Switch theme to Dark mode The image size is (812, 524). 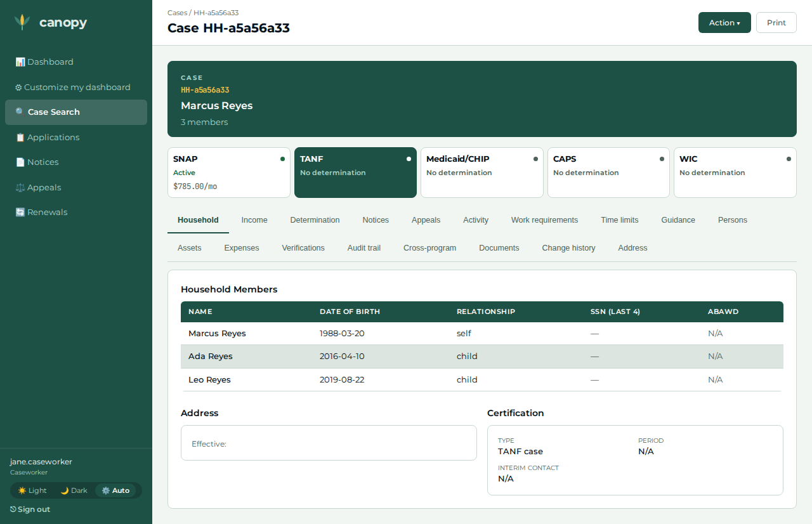[x=74, y=490]
